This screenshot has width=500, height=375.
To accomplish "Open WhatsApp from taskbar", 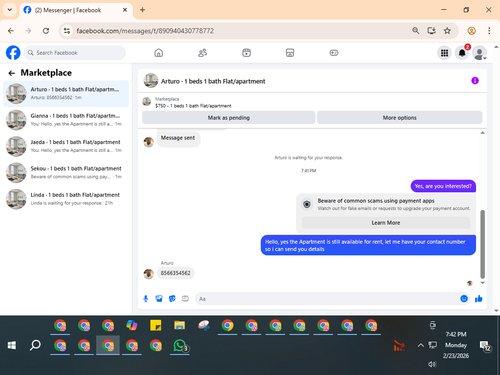I will click(180, 346).
